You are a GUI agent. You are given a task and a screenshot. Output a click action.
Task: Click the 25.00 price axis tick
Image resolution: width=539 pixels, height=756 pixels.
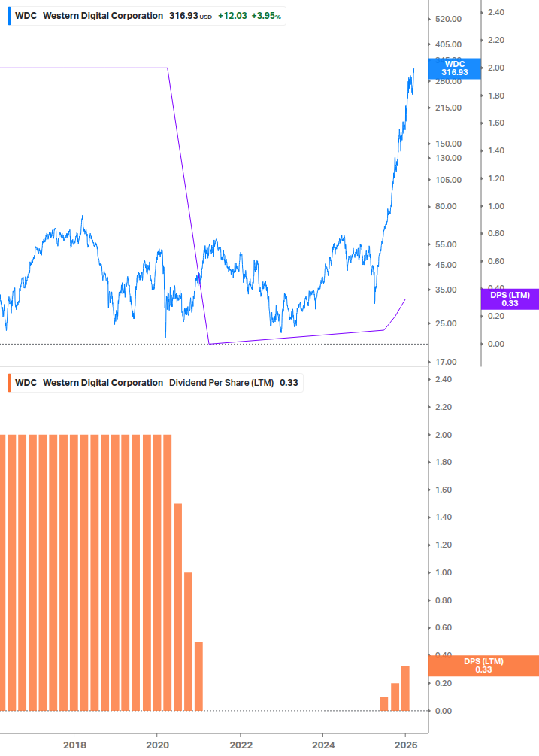(x=446, y=324)
